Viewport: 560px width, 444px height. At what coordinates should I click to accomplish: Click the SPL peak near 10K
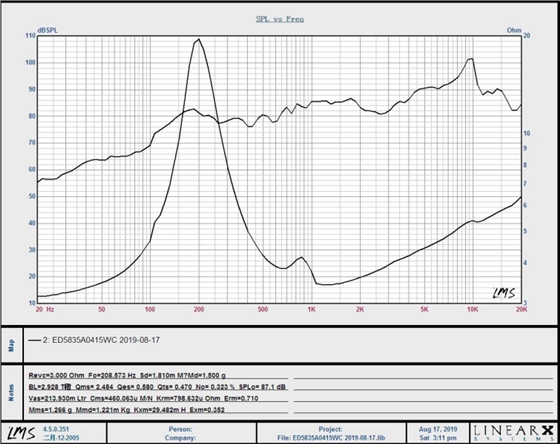[471, 59]
